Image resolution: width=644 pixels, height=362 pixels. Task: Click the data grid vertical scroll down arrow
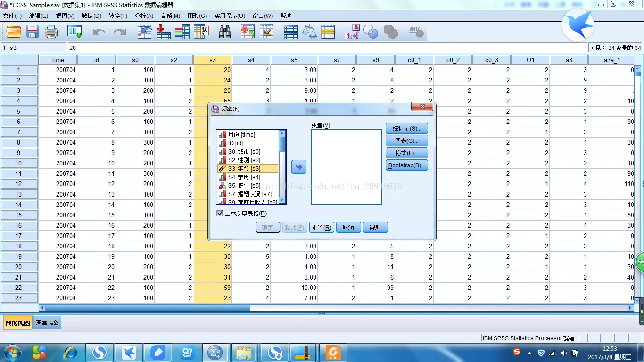coord(637,300)
